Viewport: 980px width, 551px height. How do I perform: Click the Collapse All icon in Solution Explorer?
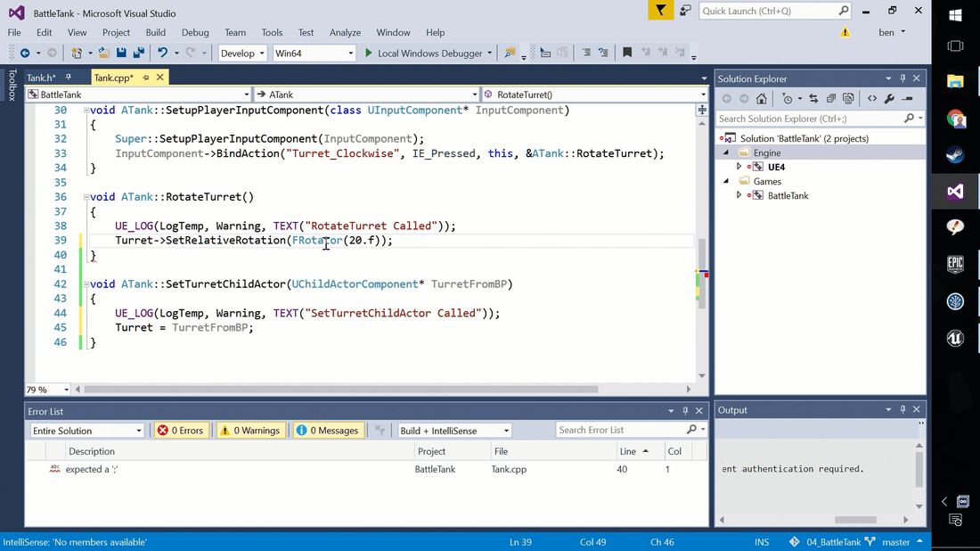(x=830, y=99)
